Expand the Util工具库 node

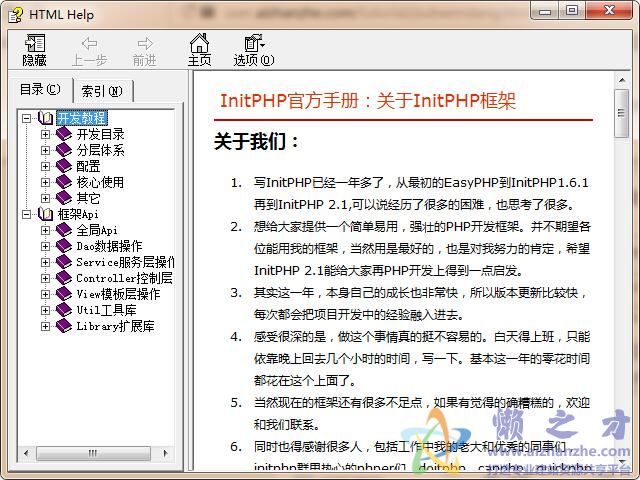tap(45, 310)
